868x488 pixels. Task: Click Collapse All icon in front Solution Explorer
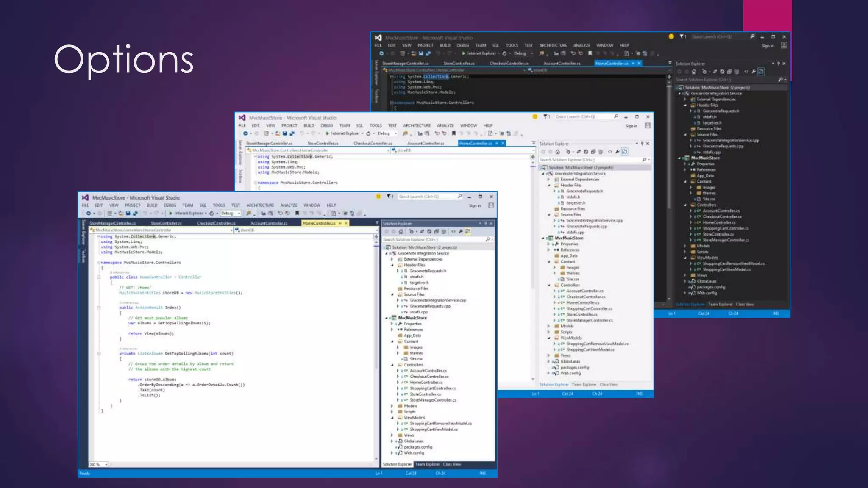pyautogui.click(x=437, y=232)
